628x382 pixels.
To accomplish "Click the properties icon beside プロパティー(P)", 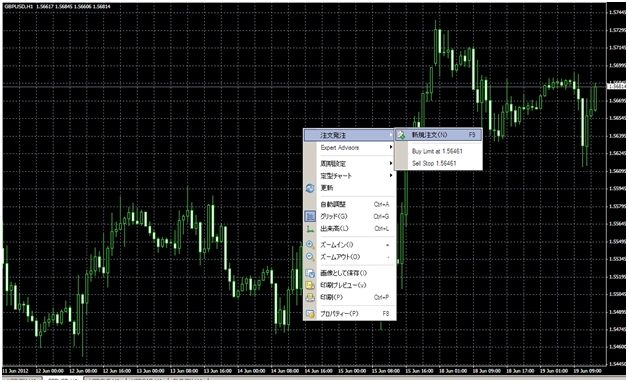I will (x=310, y=314).
